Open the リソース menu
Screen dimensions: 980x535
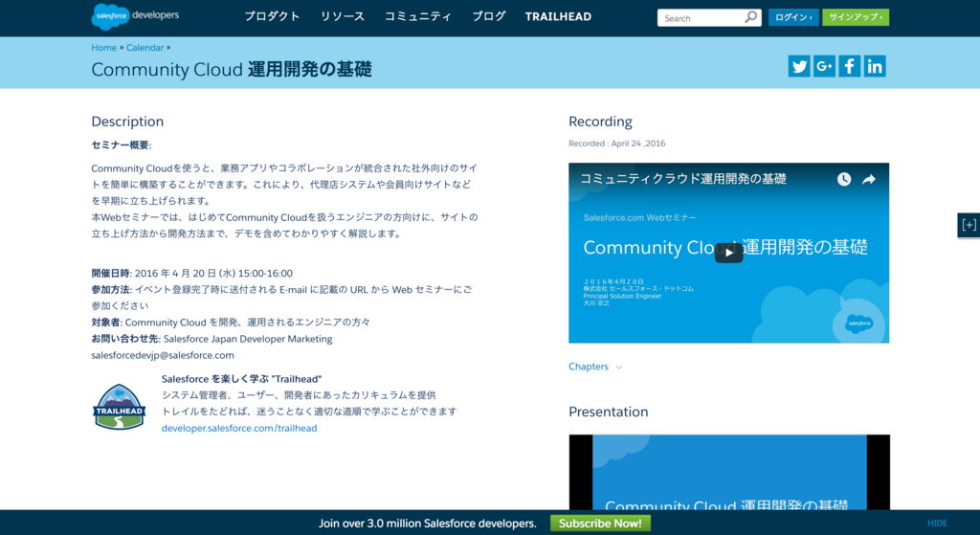342,17
